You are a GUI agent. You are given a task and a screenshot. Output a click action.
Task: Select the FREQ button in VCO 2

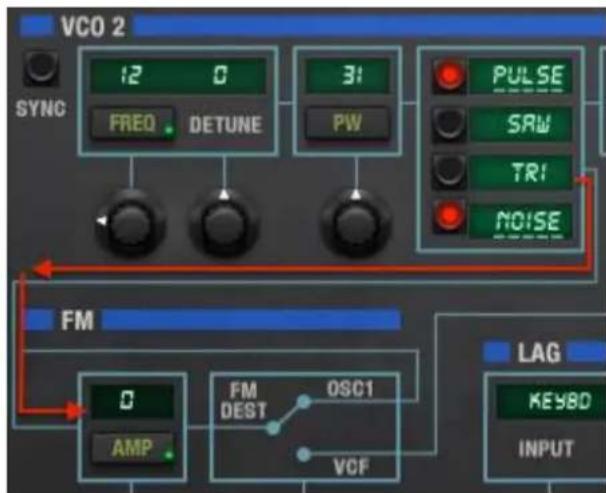[x=133, y=124]
